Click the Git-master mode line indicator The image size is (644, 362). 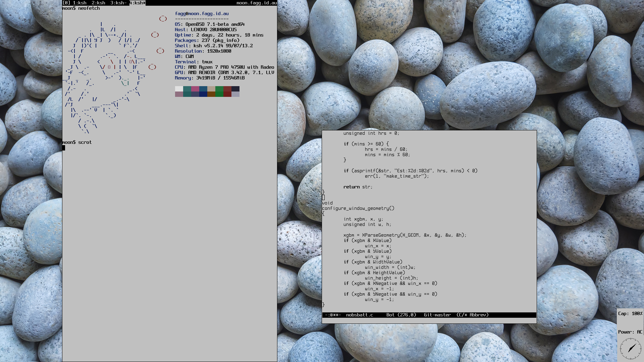point(437,315)
